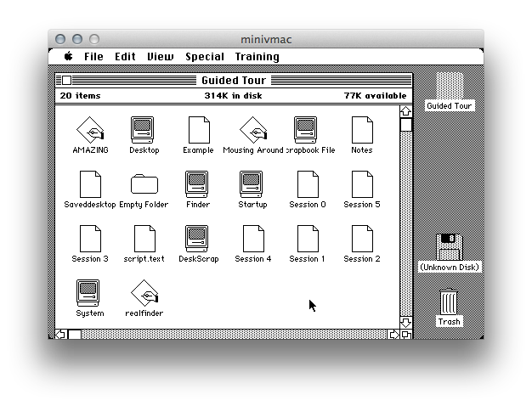
Task: Select the Saveddesktop document icon
Action: tap(90, 184)
